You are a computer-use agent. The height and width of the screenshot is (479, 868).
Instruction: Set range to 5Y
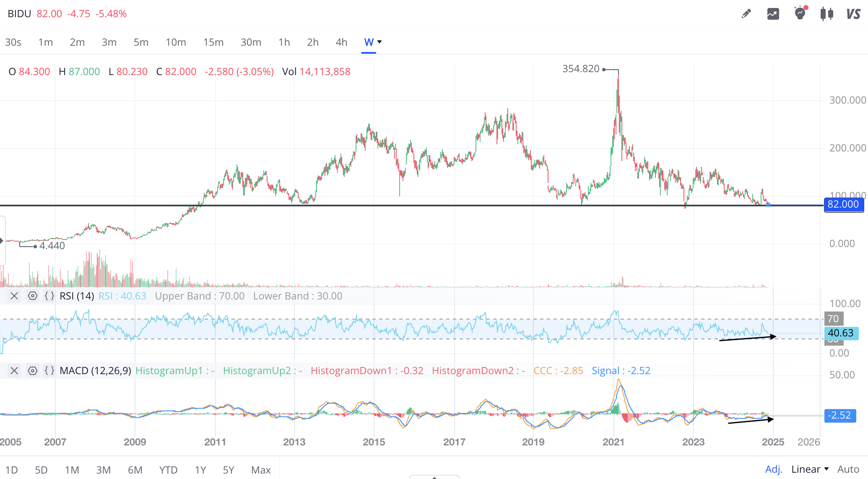click(x=229, y=470)
